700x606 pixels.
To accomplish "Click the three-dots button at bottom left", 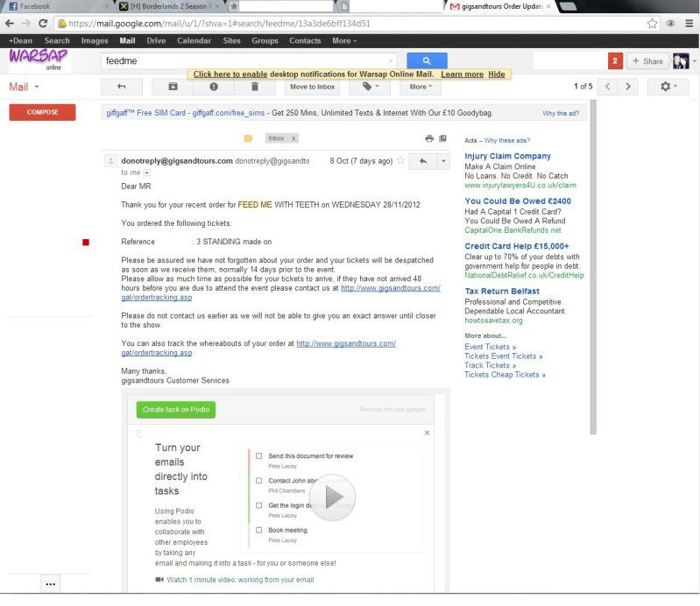I will pyautogui.click(x=51, y=584).
